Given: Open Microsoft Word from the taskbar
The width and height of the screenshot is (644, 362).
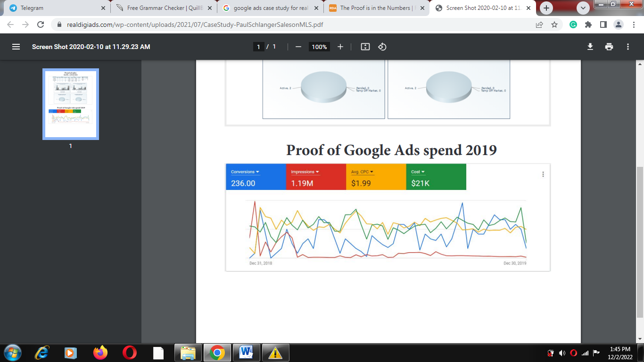Looking at the screenshot, I should click(x=246, y=353).
